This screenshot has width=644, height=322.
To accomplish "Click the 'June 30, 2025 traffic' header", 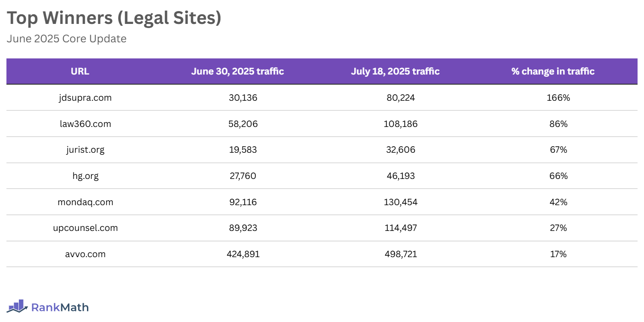I will [x=237, y=71].
